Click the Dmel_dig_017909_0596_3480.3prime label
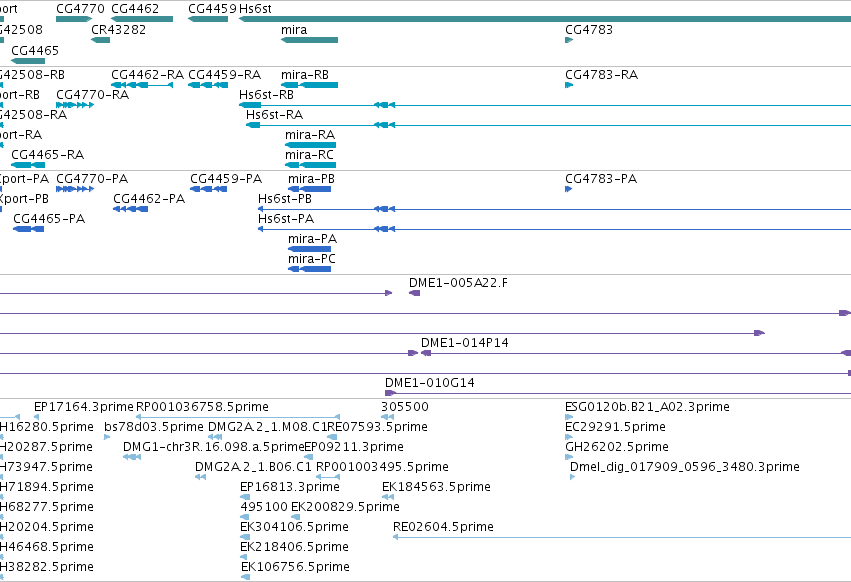Screen dimensions: 851x582 coord(685,467)
